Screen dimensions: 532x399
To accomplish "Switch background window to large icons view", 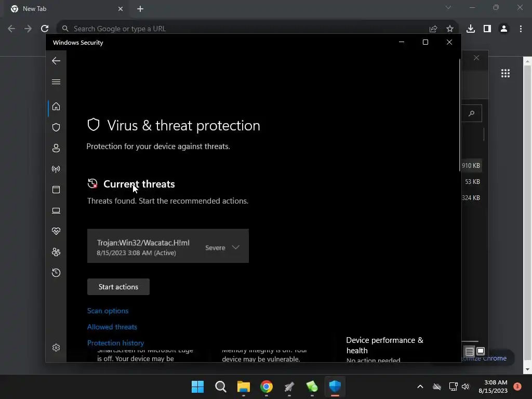I will point(481,351).
